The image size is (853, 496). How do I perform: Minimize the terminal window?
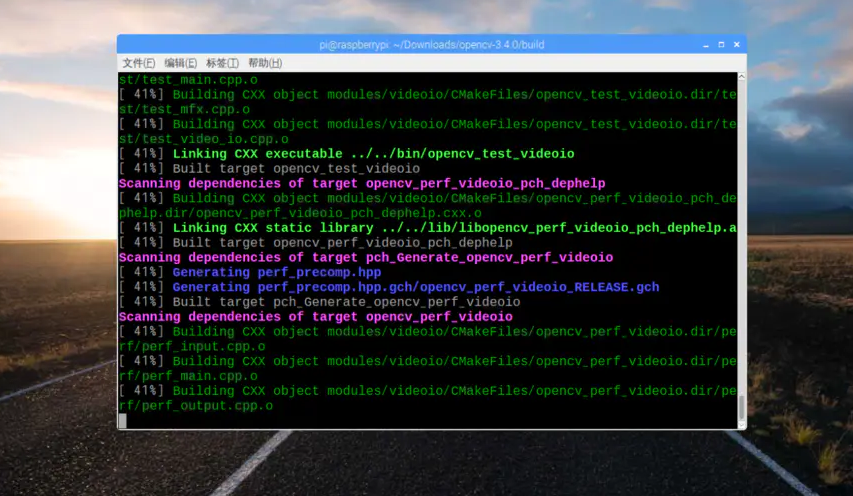coord(706,45)
